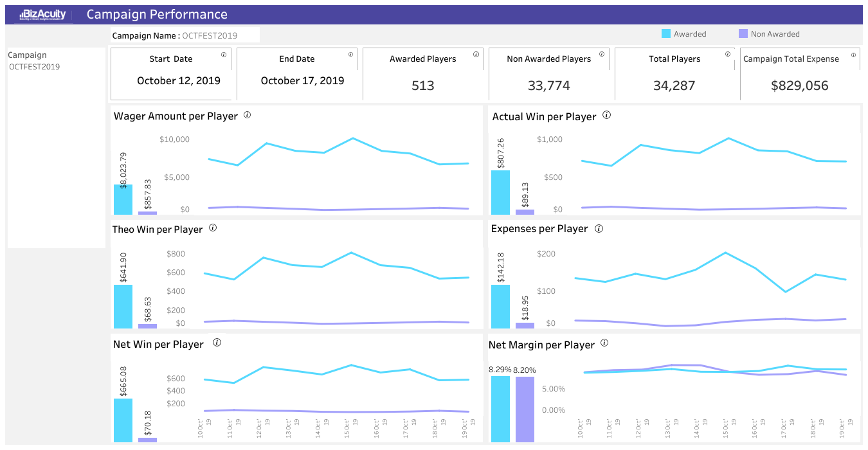This screenshot has width=868, height=450.
Task: Open info icon beside Net Margin per Player
Action: point(604,343)
